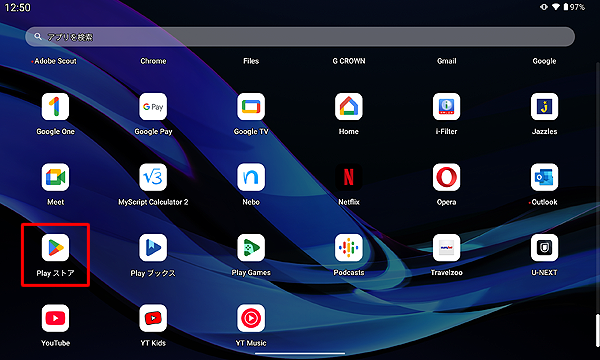Open the Google One app
Viewport: 600px width, 360px height.
[55, 107]
